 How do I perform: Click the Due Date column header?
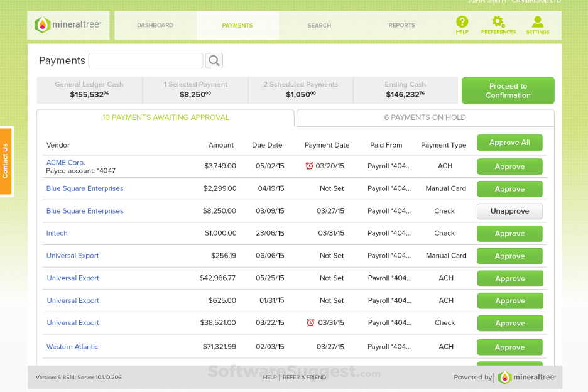(267, 145)
